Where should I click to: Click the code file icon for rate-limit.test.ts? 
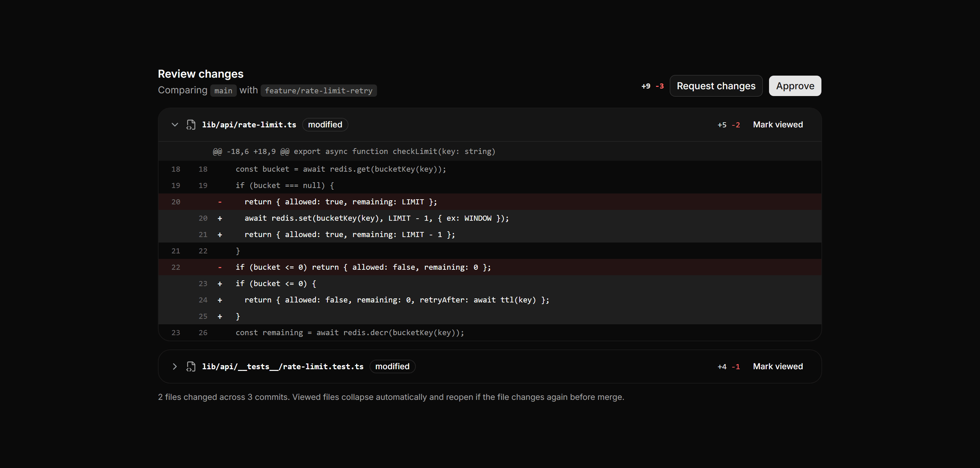pyautogui.click(x=191, y=366)
